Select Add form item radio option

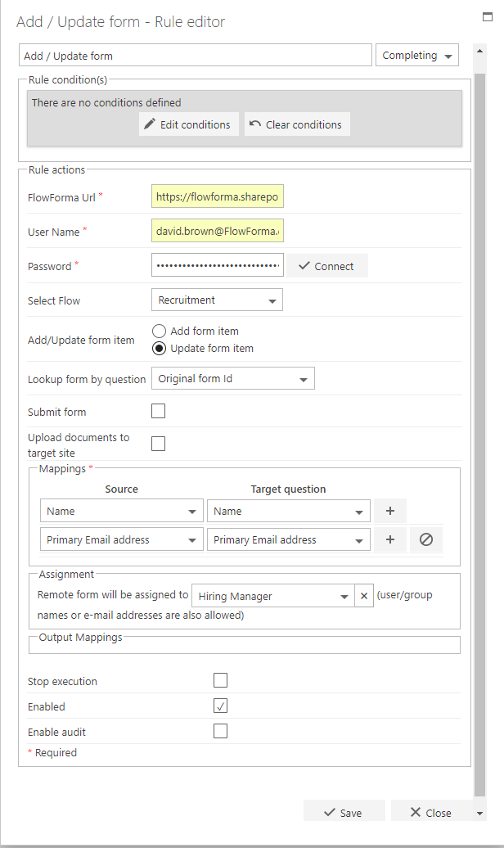point(159,331)
